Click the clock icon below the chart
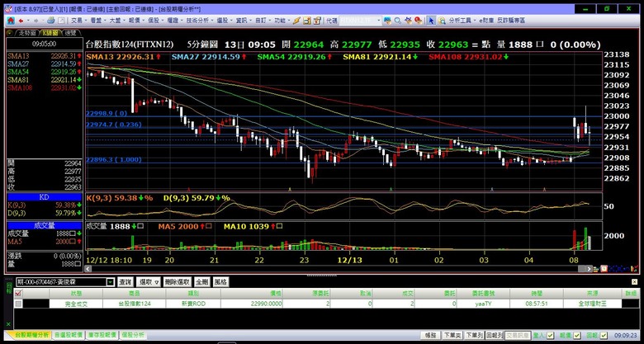 (x=604, y=268)
